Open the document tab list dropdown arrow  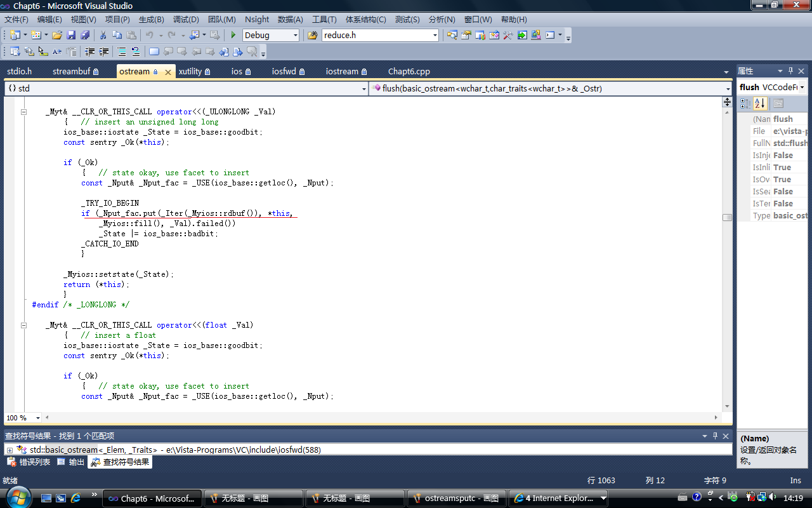tap(726, 72)
